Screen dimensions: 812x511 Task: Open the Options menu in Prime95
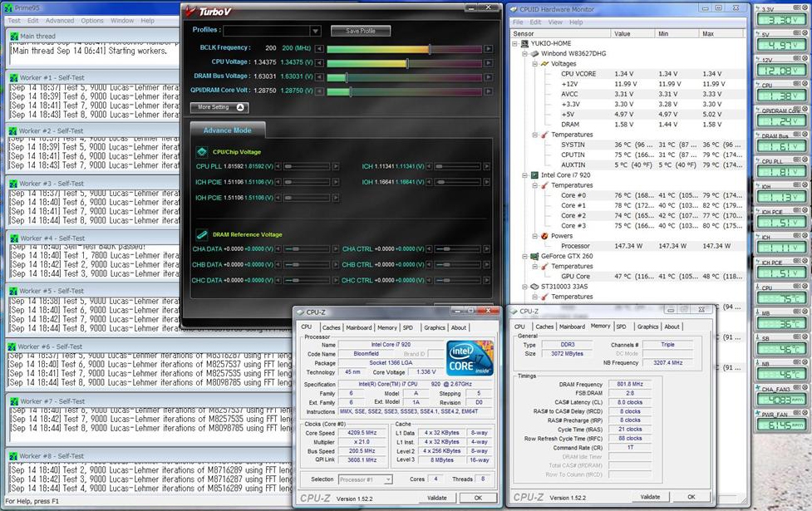pyautogui.click(x=92, y=20)
